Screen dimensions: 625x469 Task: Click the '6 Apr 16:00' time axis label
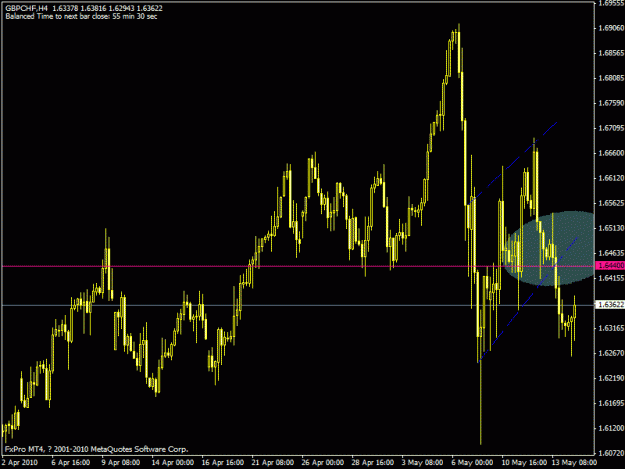pos(71,463)
